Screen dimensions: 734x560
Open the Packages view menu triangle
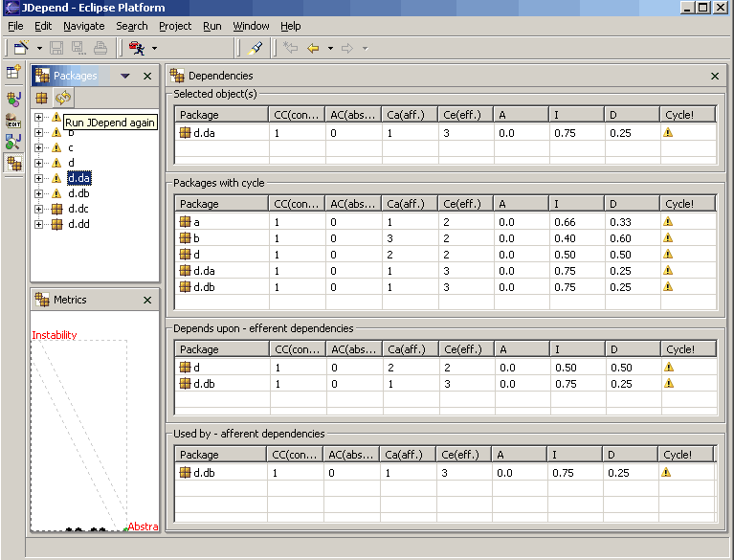tap(125, 76)
